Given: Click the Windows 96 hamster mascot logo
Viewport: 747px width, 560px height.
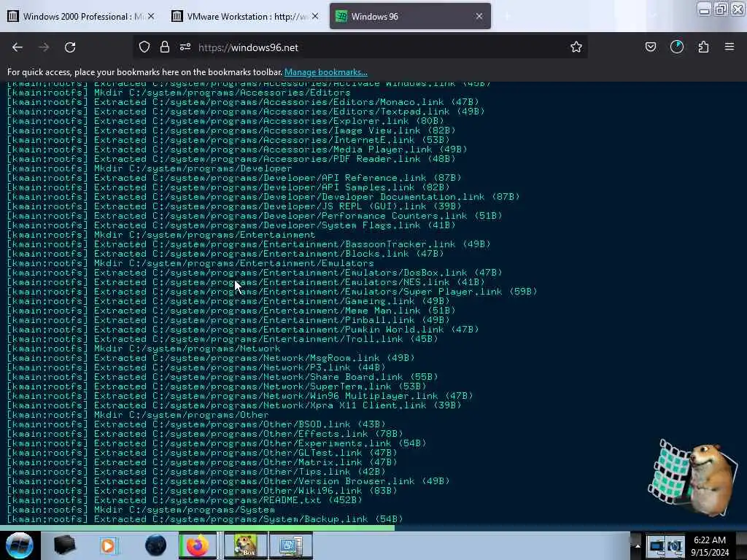Looking at the screenshot, I should click(693, 478).
